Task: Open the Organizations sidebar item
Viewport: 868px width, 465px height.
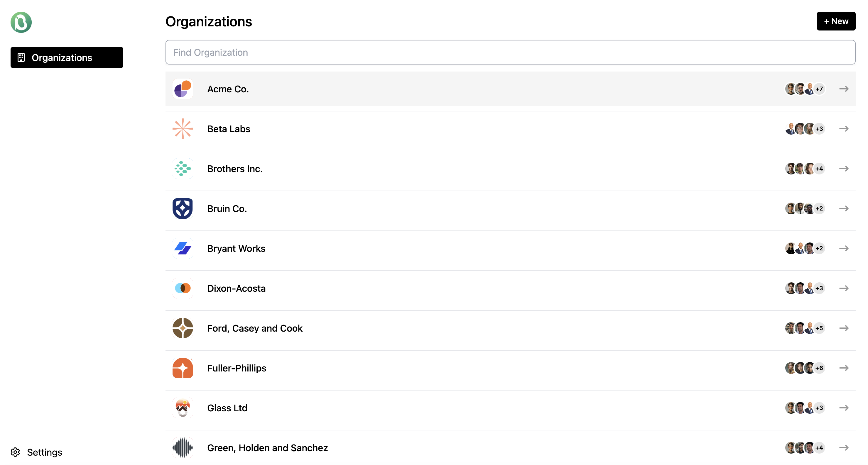Action: pyautogui.click(x=67, y=57)
